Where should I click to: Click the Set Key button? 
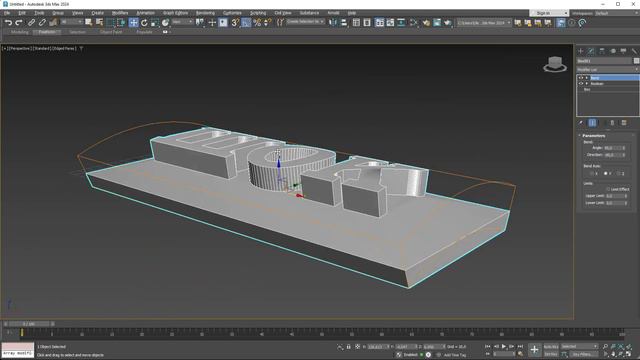click(x=551, y=354)
